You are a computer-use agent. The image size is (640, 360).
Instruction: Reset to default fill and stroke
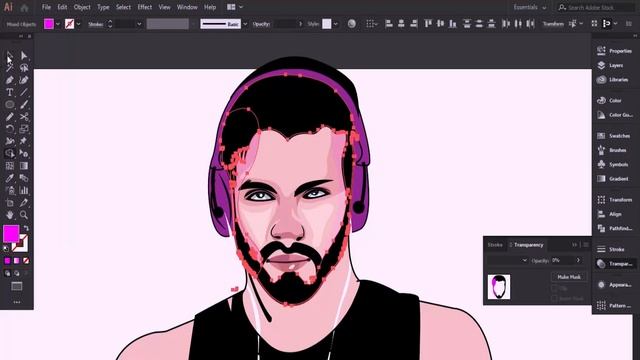(x=6, y=248)
